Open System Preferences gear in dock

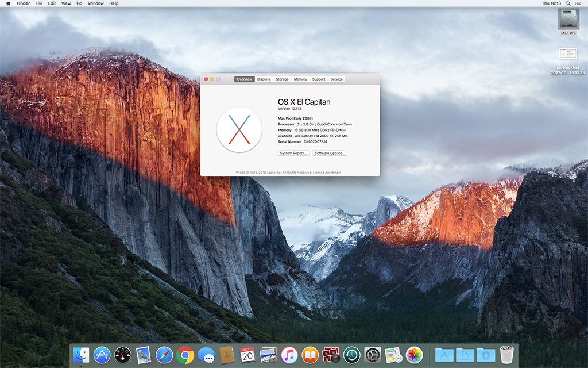coord(372,355)
